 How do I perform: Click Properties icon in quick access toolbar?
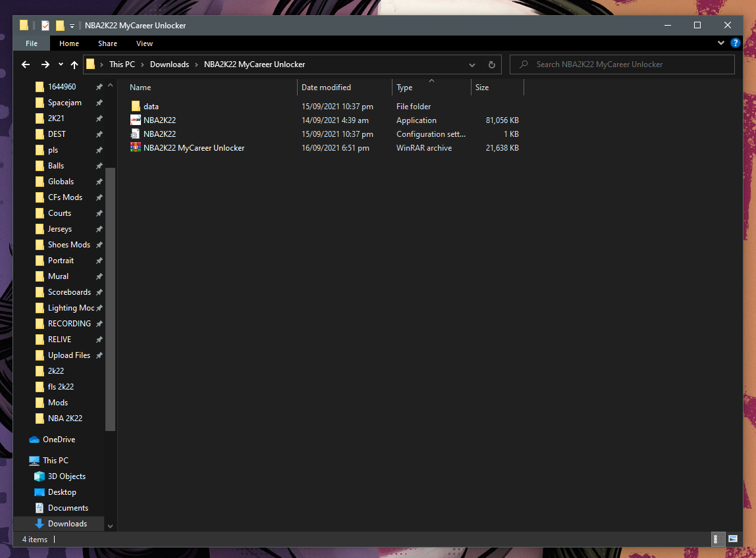[45, 26]
